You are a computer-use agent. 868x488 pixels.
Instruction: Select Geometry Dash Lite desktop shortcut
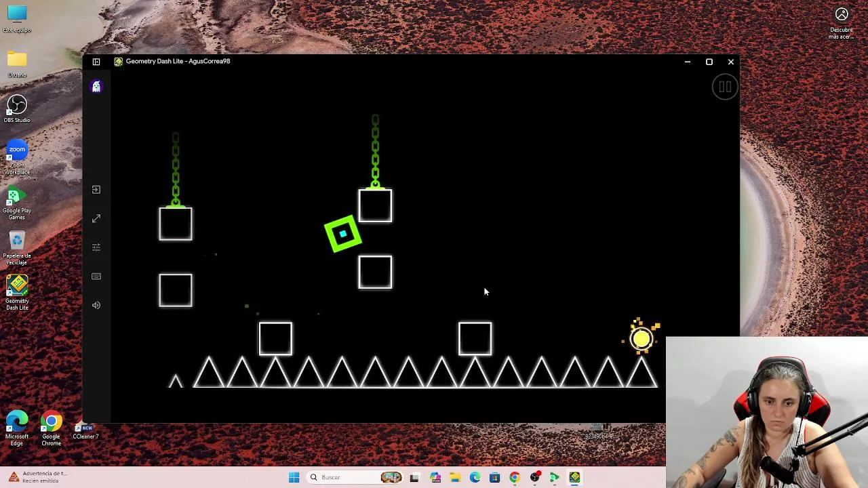tap(17, 293)
